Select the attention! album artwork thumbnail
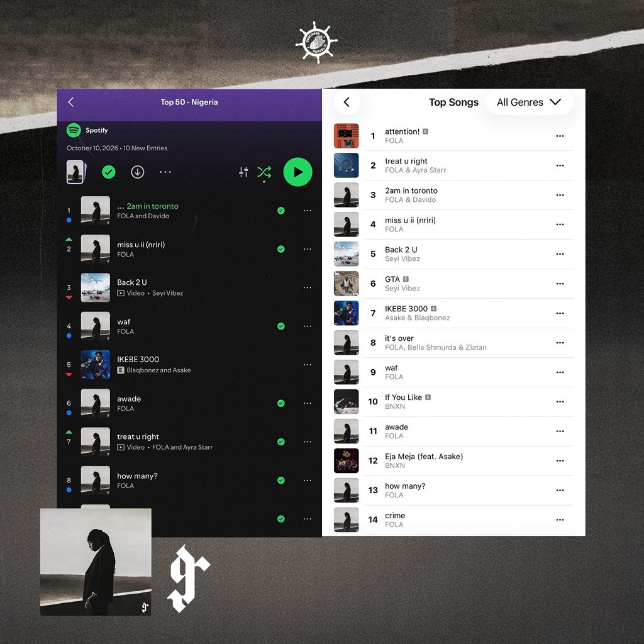Viewport: 644px width, 644px height. pyautogui.click(x=347, y=136)
